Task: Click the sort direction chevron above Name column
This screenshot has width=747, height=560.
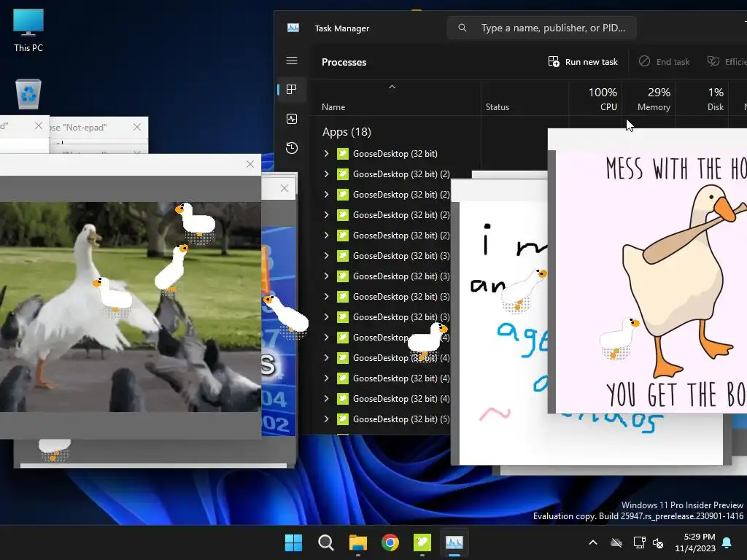Action: 392,87
